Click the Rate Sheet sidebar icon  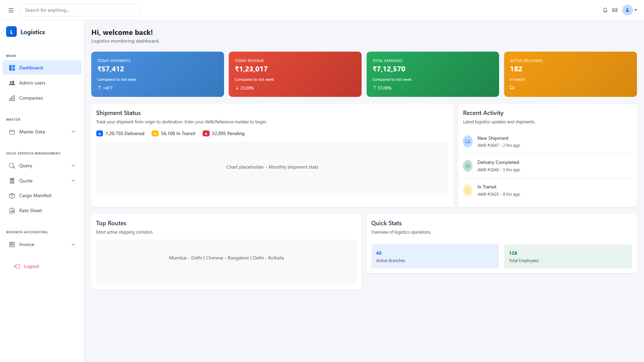12,210
